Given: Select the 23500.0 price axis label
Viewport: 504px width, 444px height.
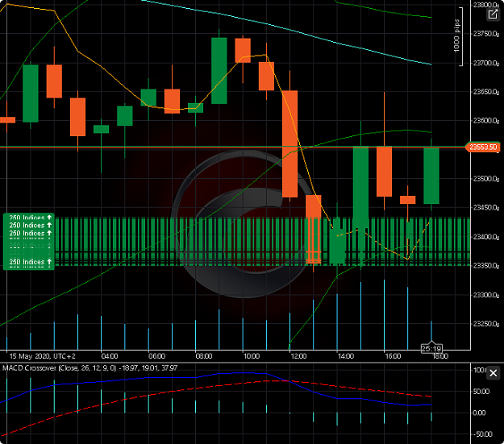Looking at the screenshot, I should tap(486, 179).
